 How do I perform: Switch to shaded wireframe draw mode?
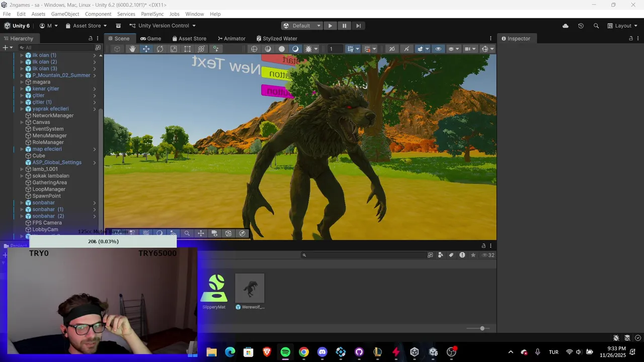[268, 49]
